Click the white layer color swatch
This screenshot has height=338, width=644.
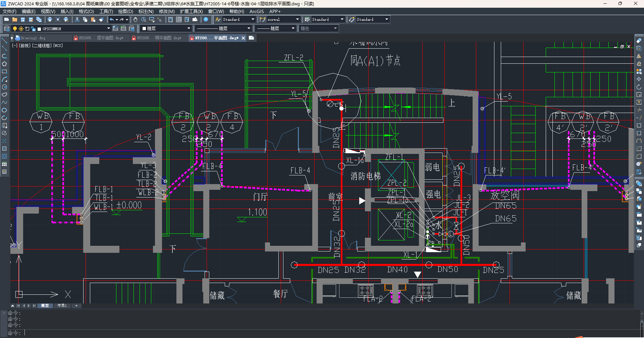tap(39, 29)
